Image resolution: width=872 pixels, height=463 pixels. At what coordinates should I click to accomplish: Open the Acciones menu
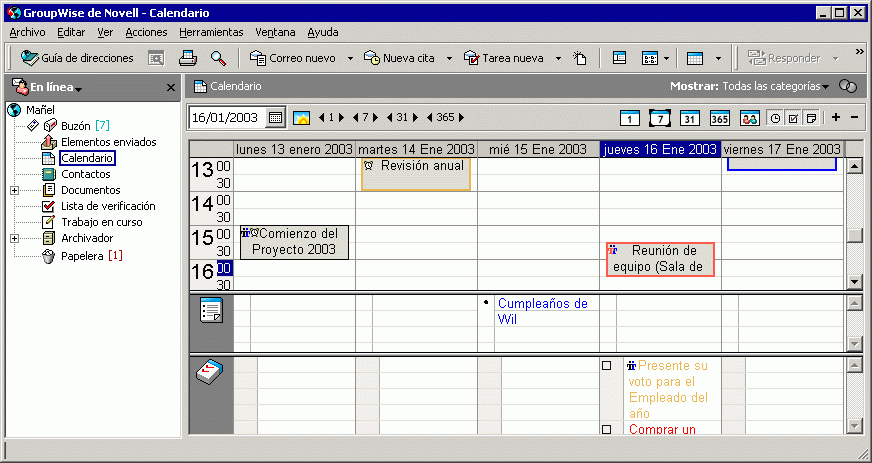[x=146, y=32]
